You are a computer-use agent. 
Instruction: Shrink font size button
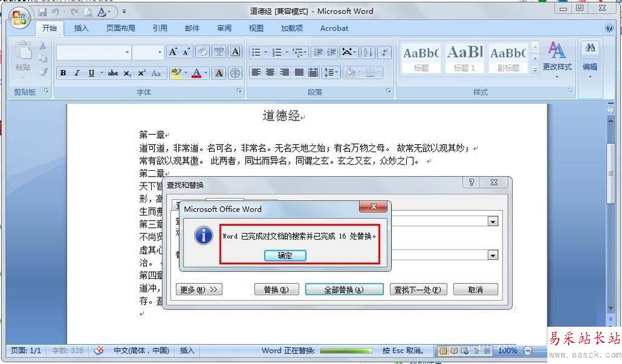click(x=187, y=52)
